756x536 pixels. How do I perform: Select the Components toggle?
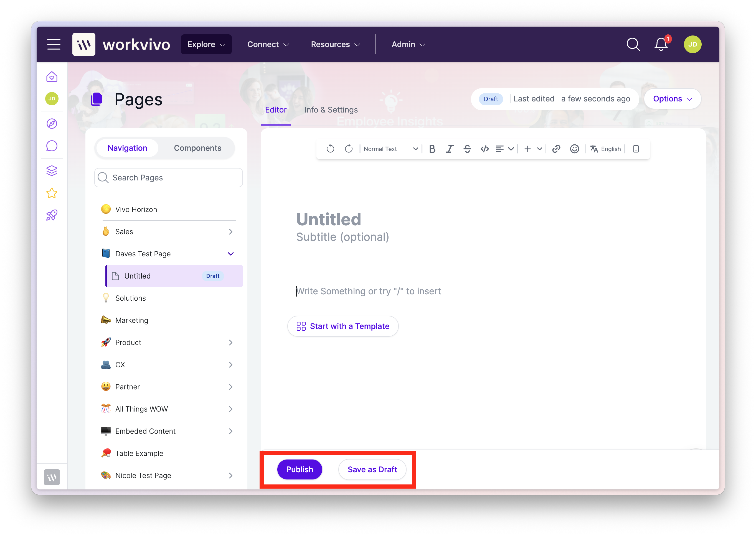[x=197, y=148]
